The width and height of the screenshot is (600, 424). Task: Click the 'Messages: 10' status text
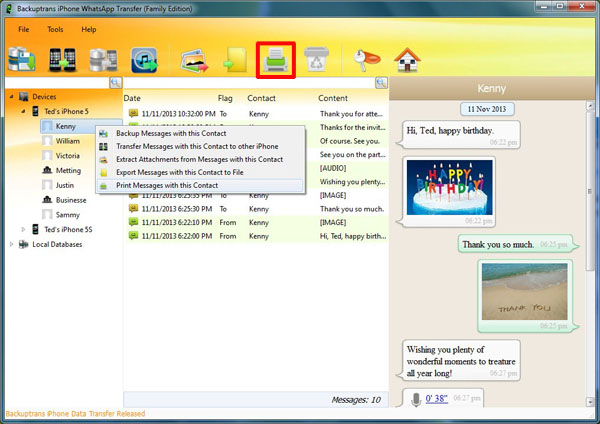click(356, 400)
